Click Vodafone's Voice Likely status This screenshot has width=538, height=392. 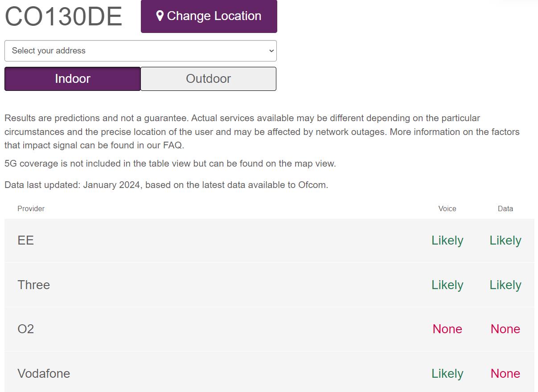(448, 374)
